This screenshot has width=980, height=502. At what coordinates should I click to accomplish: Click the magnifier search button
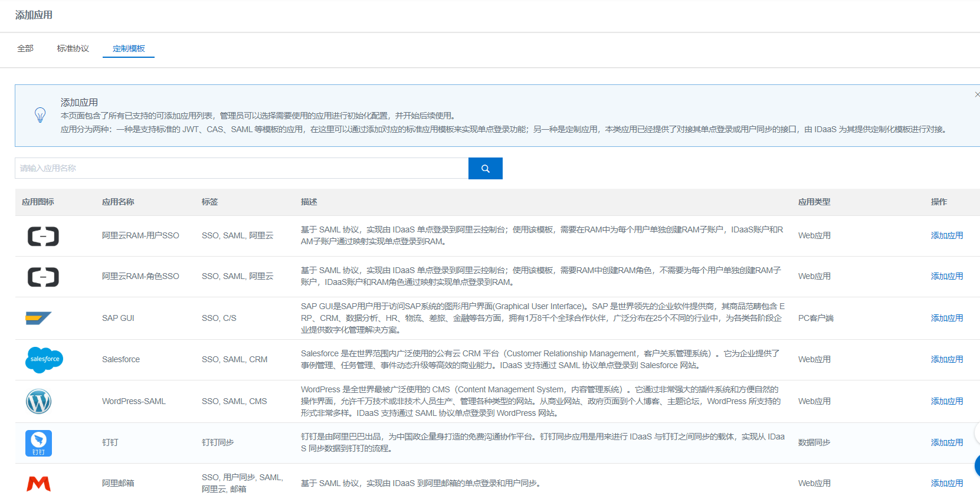pyautogui.click(x=486, y=168)
